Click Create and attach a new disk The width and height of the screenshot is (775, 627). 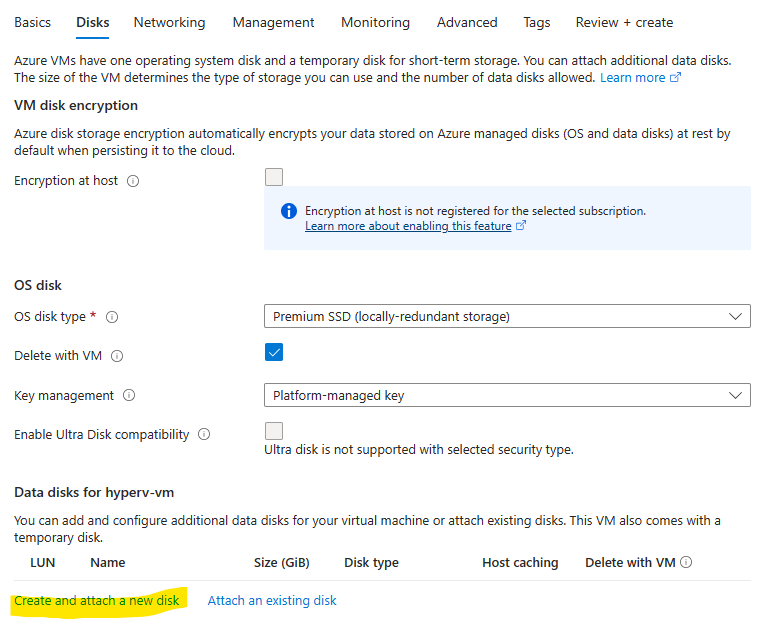[97, 601]
